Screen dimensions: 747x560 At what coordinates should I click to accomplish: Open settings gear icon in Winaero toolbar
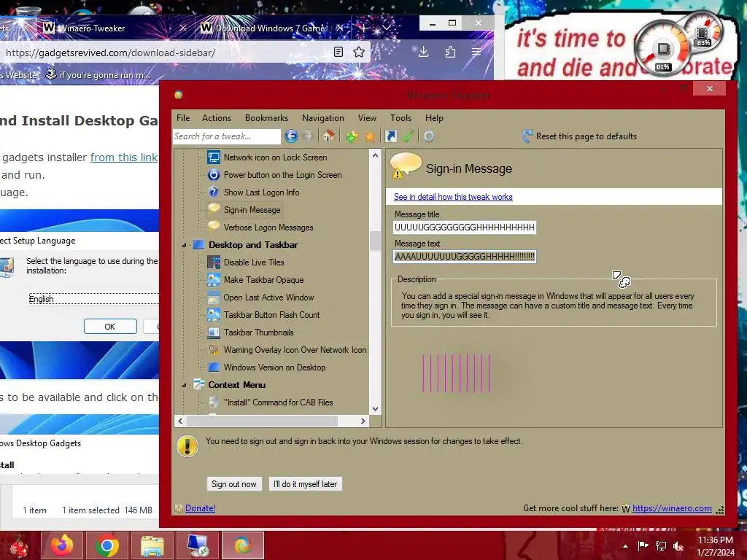click(x=429, y=136)
